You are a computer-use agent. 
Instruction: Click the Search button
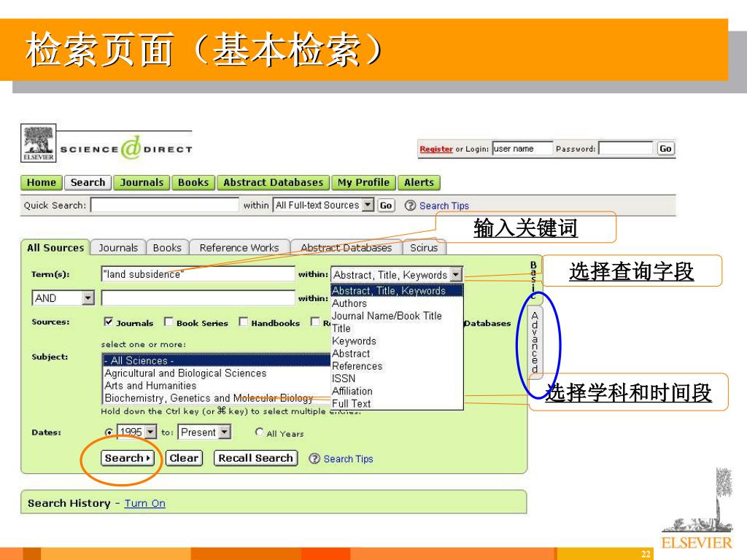point(127,458)
